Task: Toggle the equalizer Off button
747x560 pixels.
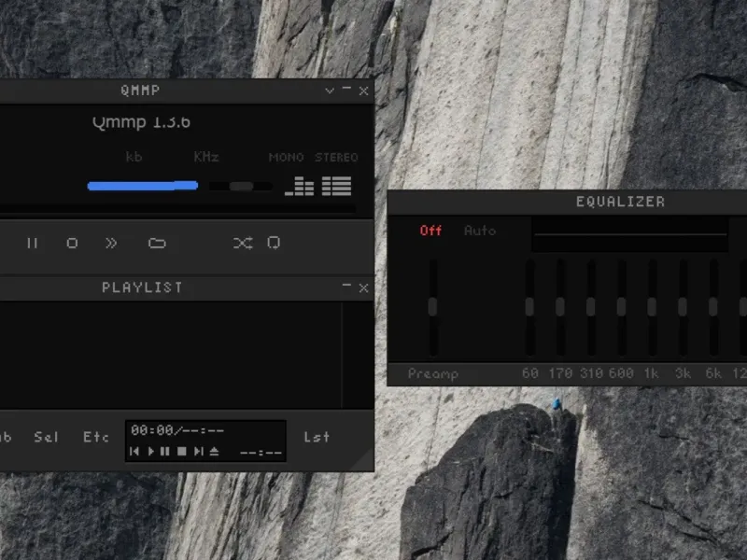Action: 430,231
